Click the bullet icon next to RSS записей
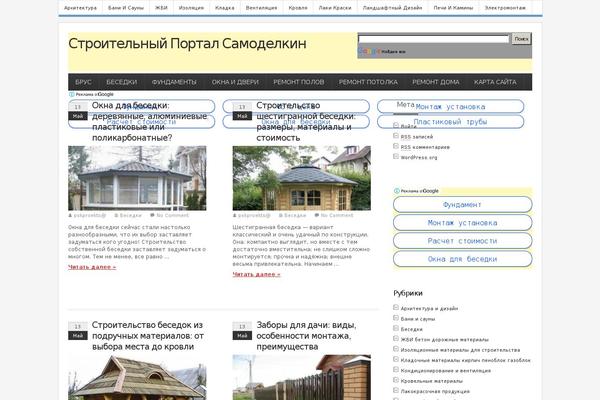This screenshot has height=400, width=600. [396, 136]
